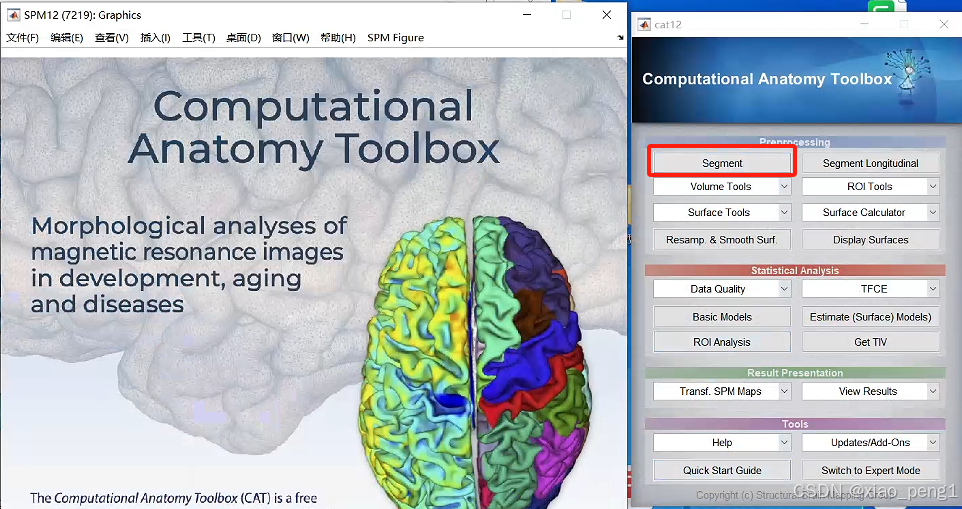The height and width of the screenshot is (509, 962).
Task: Click the Segment button in cat12
Action: (x=722, y=163)
